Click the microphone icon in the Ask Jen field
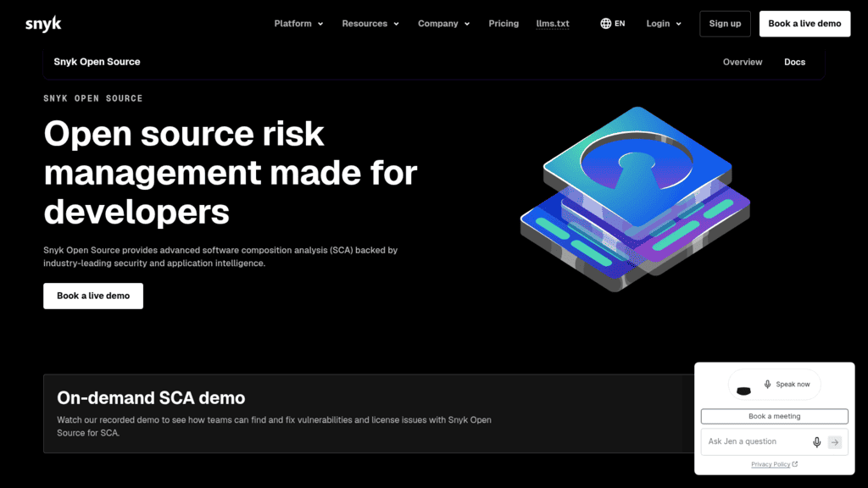 pos(816,442)
